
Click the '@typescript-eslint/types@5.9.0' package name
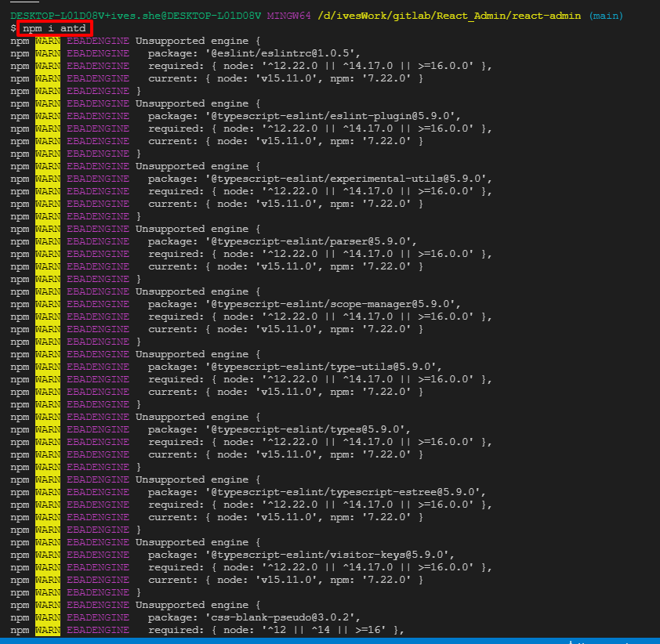305,429
